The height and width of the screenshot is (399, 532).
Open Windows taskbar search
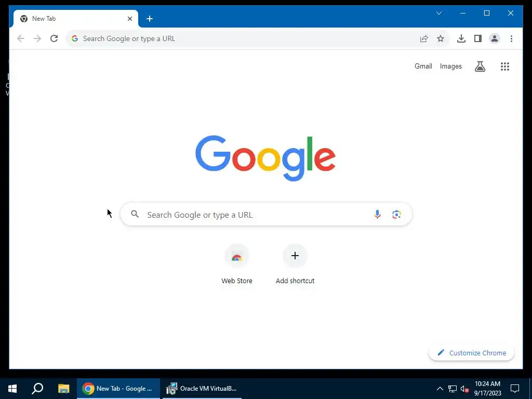[x=37, y=389]
